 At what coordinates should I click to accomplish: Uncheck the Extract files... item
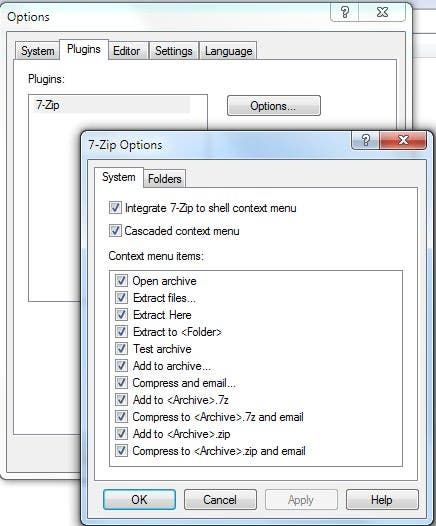[x=121, y=298]
